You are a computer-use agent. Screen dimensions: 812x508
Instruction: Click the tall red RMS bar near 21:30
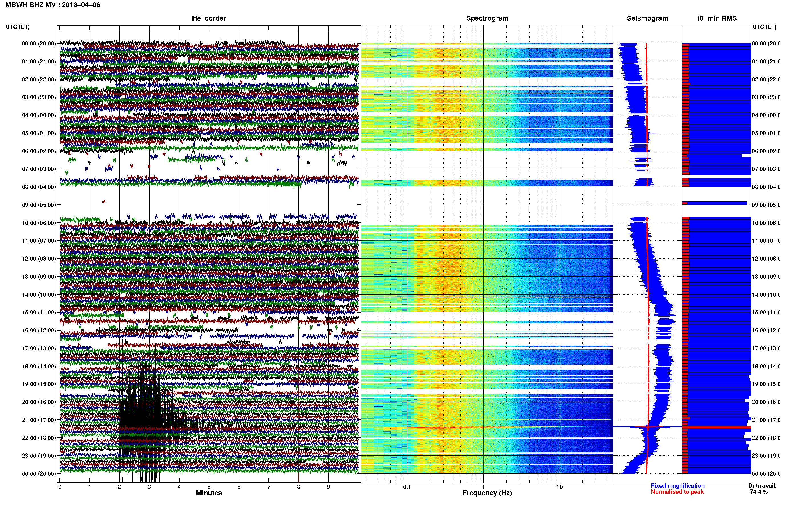716,427
